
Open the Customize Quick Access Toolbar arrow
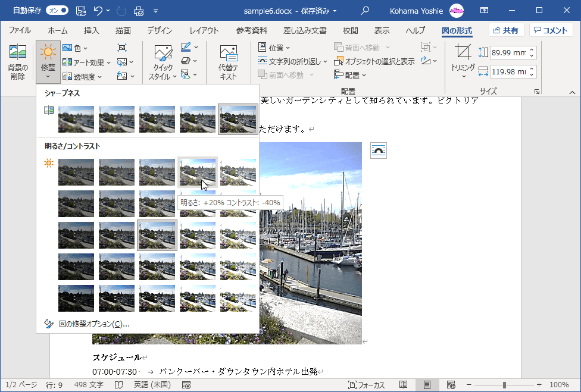tap(155, 11)
